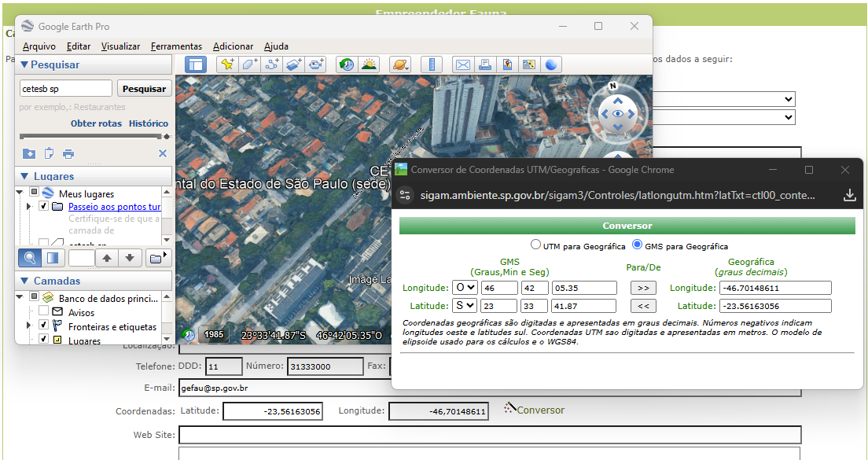This screenshot has width=868, height=460.
Task: Collapse the Camadas panel
Action: click(x=24, y=281)
